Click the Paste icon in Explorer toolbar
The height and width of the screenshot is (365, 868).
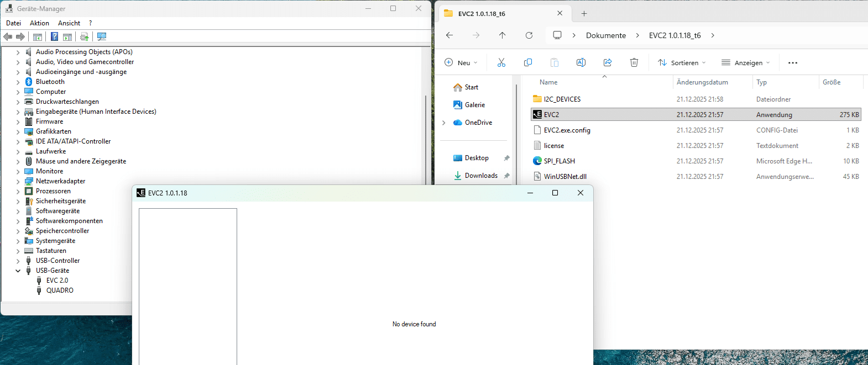click(555, 62)
